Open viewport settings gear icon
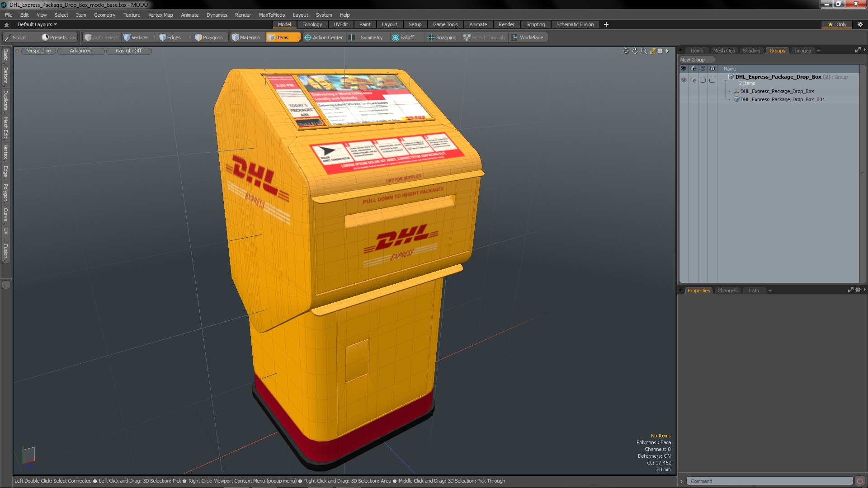This screenshot has height=488, width=868. click(x=660, y=51)
